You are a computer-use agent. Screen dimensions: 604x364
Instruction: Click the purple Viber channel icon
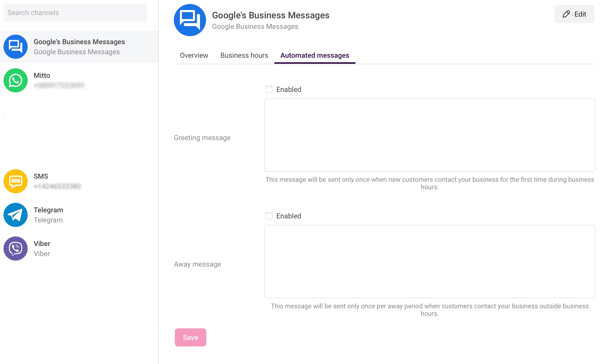(x=16, y=249)
